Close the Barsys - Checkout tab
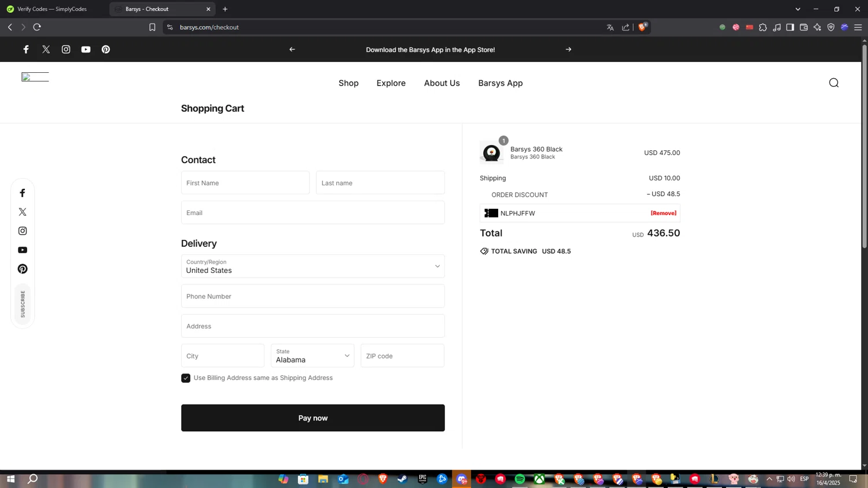Viewport: 868px width, 488px height. pyautogui.click(x=208, y=9)
